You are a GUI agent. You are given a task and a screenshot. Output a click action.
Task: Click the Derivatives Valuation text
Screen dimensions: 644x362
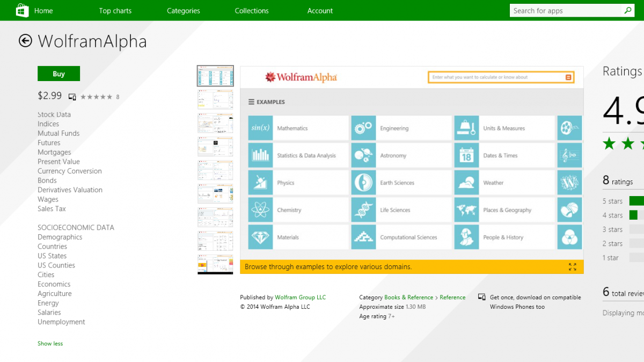point(70,190)
